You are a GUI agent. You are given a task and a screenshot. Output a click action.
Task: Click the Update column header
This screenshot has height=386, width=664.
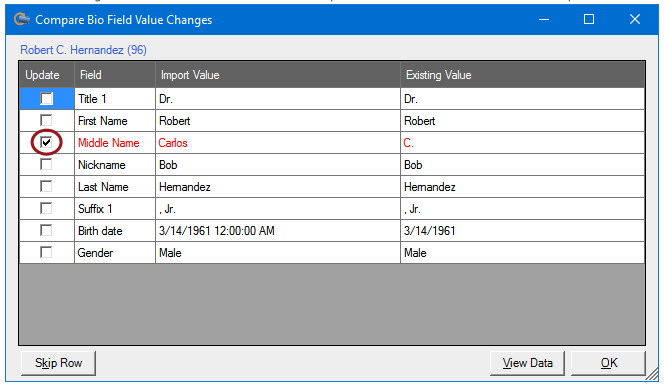tap(47, 75)
